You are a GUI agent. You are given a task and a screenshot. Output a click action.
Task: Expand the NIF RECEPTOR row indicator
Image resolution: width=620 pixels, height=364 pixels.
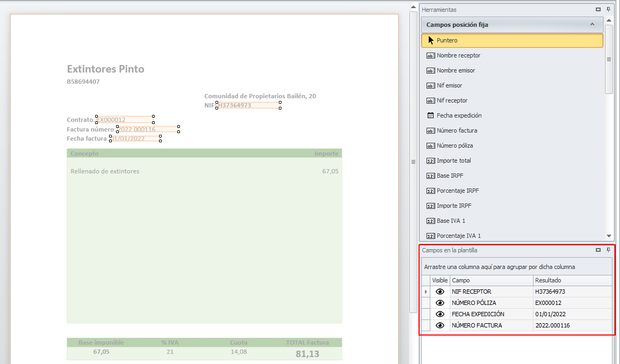(426, 292)
